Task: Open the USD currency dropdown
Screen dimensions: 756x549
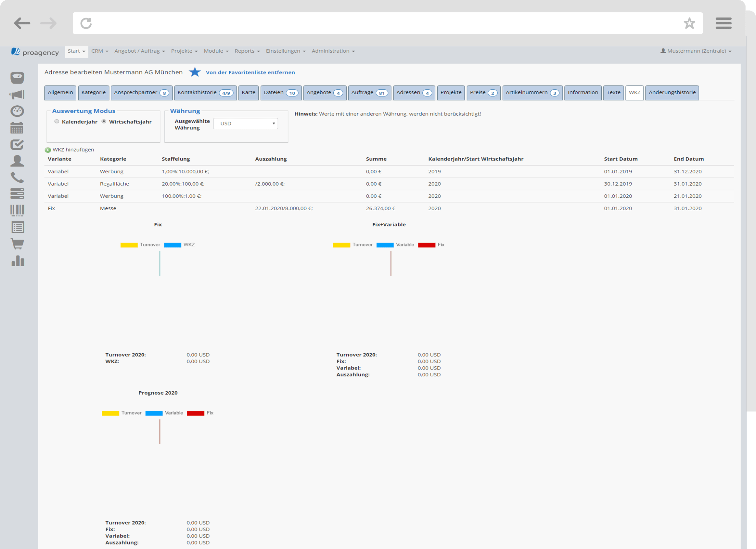Action: (x=245, y=124)
